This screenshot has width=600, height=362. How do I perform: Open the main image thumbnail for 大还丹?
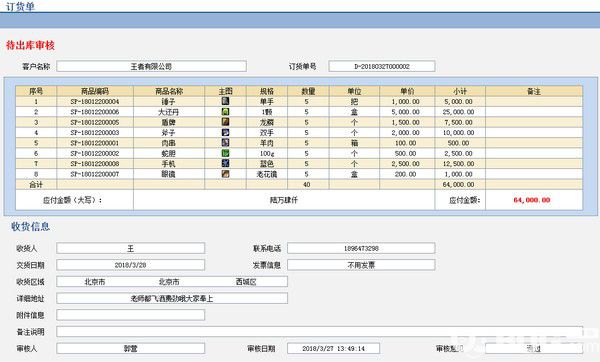click(x=225, y=111)
